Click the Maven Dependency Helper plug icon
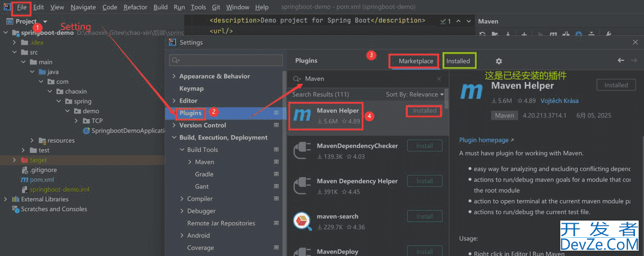 point(302,186)
